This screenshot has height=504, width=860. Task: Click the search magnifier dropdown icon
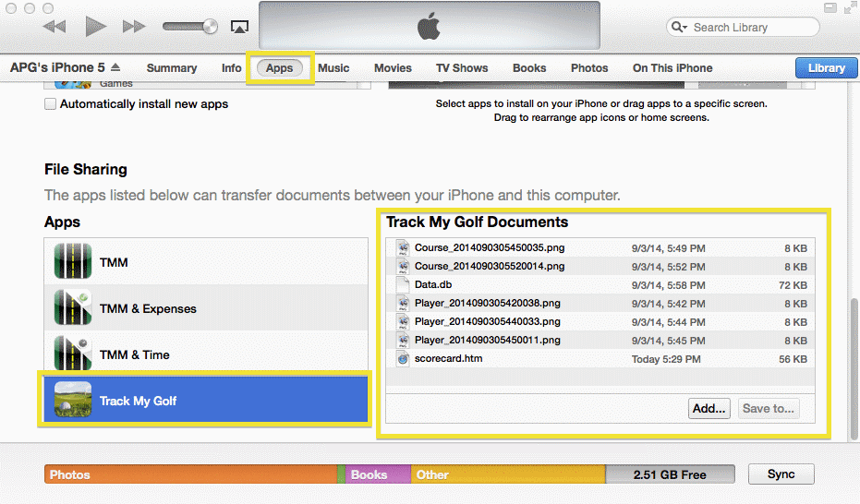coord(679,27)
